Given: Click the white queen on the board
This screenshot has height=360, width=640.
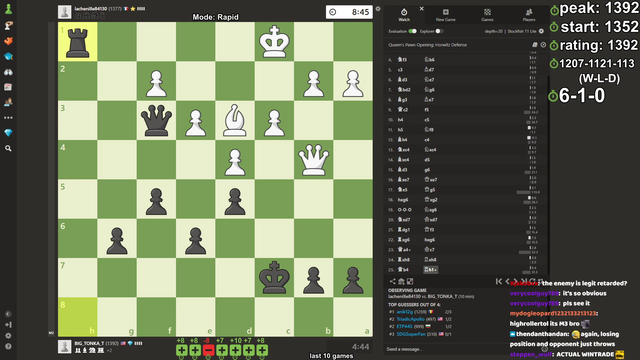Looking at the screenshot, I should [x=313, y=160].
